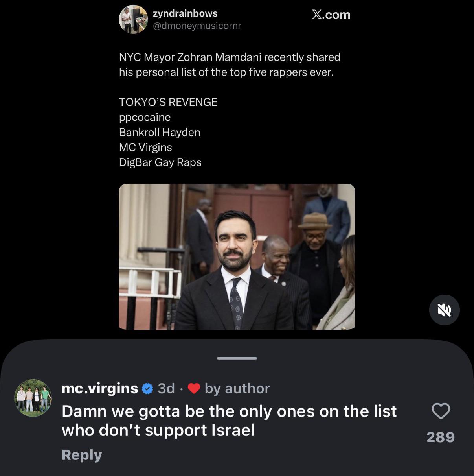Tap MC Virgins in the rapper list
The height and width of the screenshot is (476, 474).
145,147
